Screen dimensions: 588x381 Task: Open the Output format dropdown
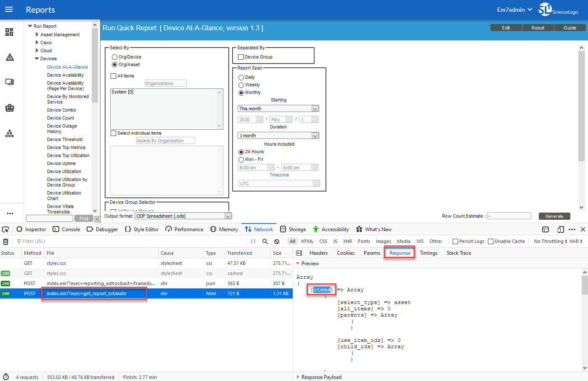(183, 216)
